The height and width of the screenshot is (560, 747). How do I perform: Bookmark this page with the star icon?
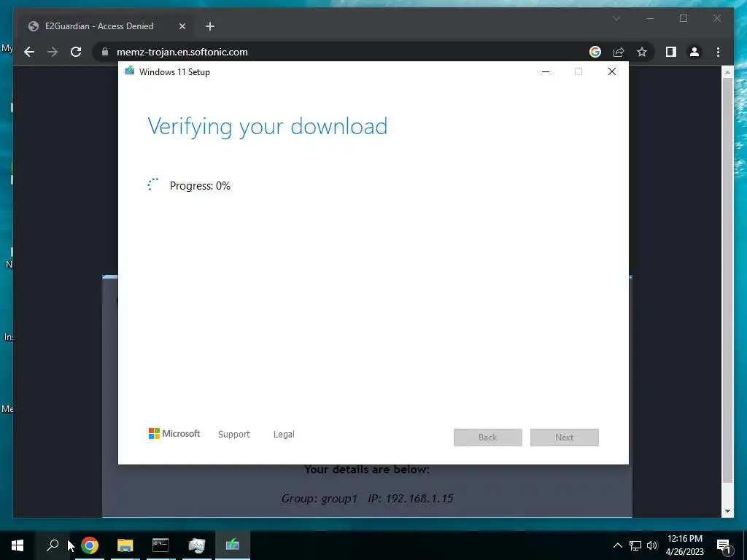click(642, 52)
